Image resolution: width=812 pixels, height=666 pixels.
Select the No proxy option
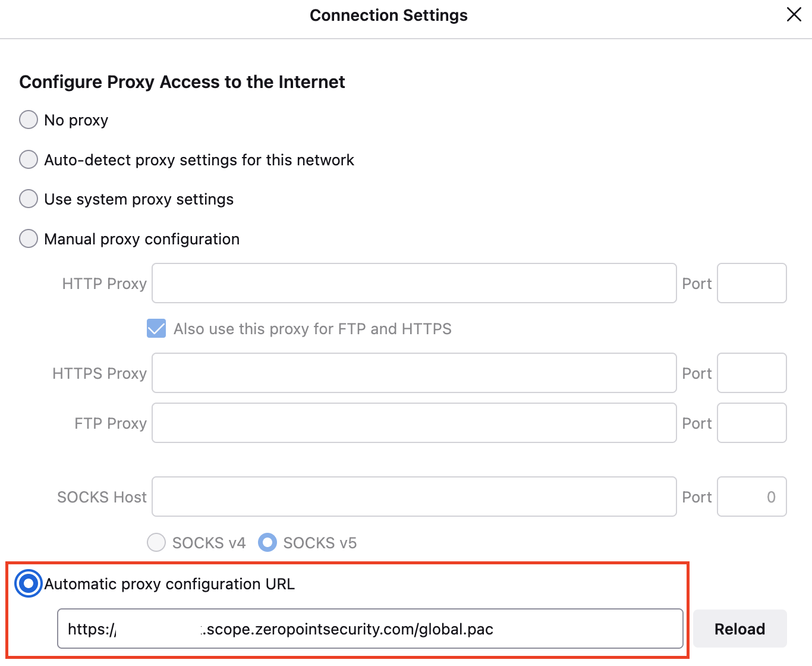pyautogui.click(x=29, y=120)
